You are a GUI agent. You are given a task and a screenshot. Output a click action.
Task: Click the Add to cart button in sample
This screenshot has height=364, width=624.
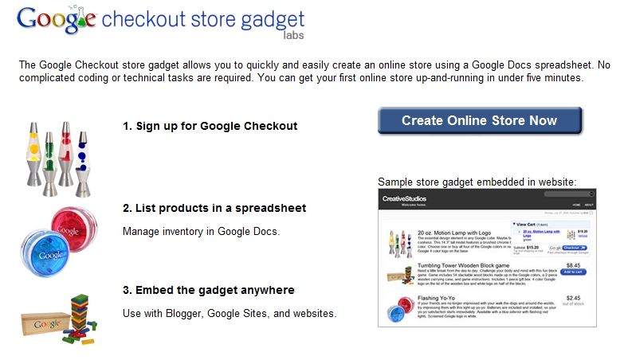[x=573, y=272]
